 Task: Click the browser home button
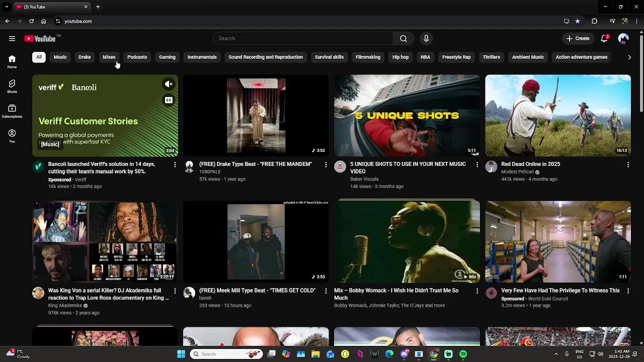pos(43,21)
